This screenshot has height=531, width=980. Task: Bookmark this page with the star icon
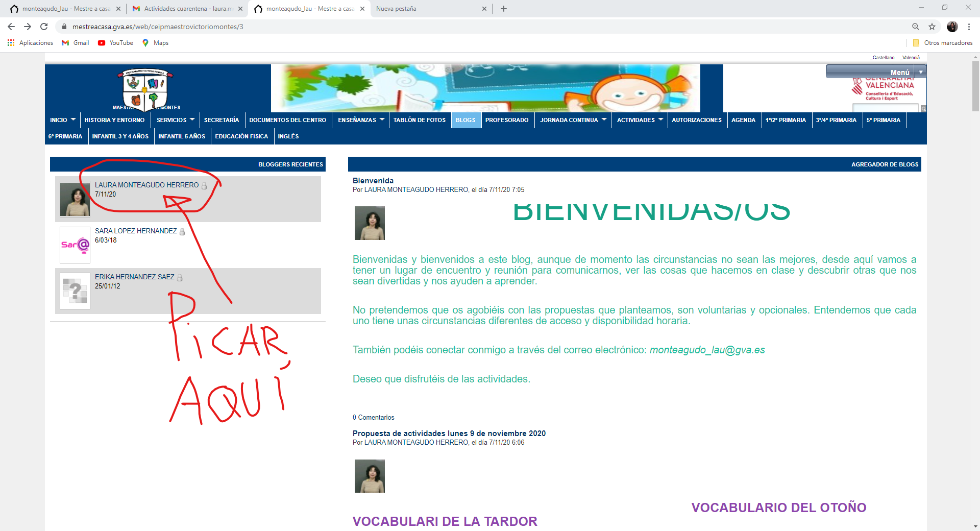click(x=932, y=27)
